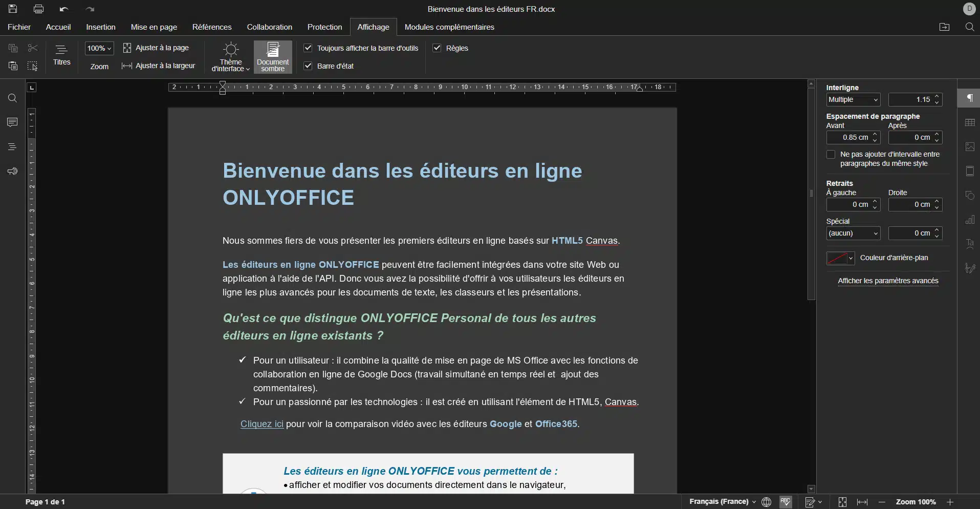Open signature settings in right sidebar
Screen dimensions: 980x509
[x=969, y=268]
